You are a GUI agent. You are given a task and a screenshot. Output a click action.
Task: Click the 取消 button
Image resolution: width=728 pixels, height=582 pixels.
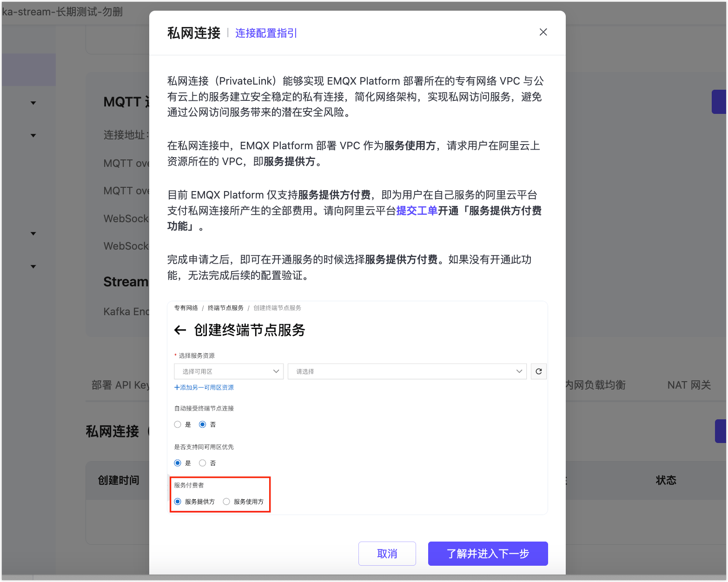[387, 554]
